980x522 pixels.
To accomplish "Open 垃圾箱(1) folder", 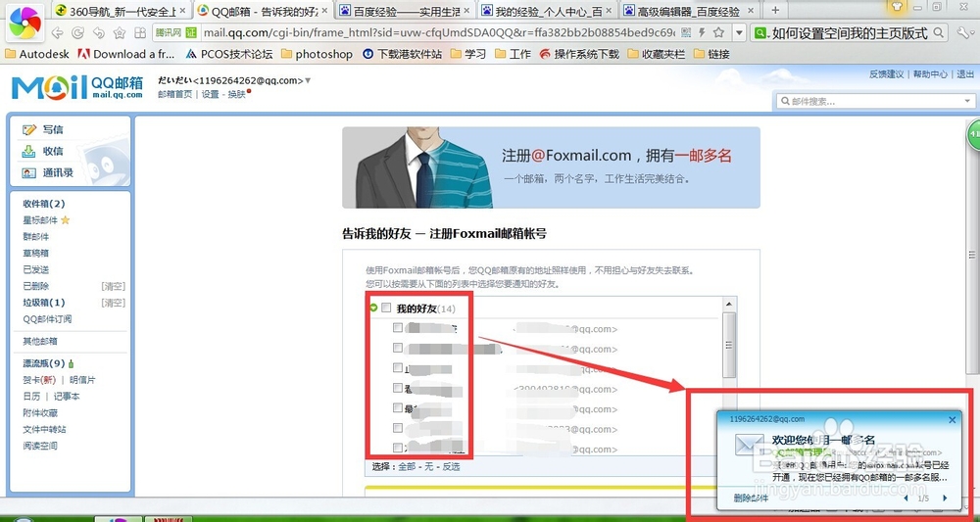I will click(x=44, y=303).
